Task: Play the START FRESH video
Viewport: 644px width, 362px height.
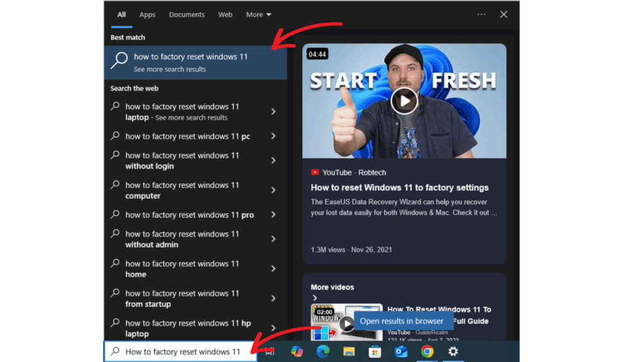Action: pos(404,101)
